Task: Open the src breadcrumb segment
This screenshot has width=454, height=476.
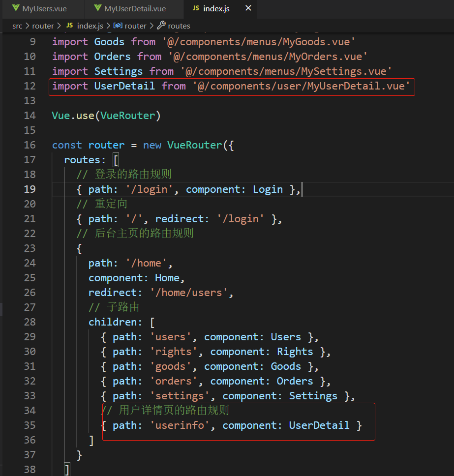Action: pos(17,26)
